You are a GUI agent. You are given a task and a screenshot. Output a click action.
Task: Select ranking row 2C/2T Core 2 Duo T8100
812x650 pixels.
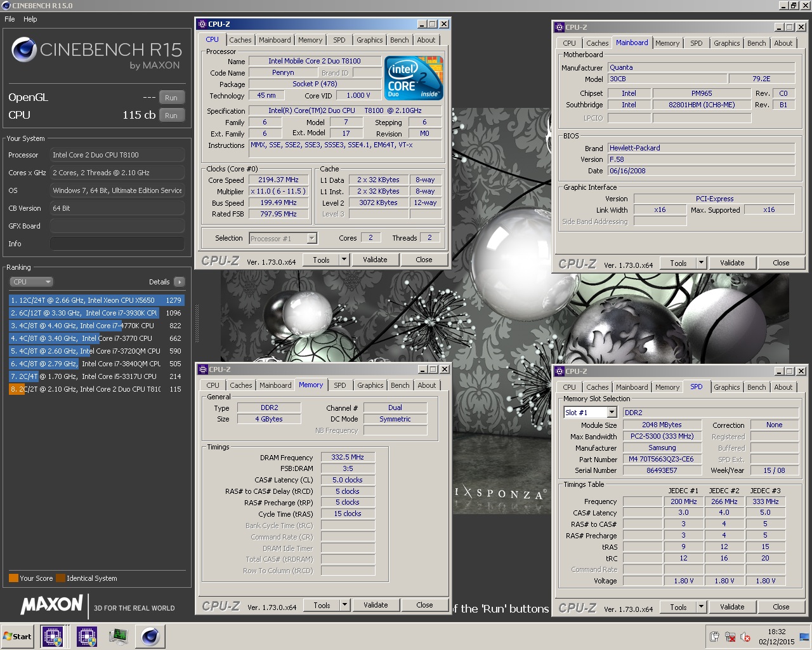96,389
